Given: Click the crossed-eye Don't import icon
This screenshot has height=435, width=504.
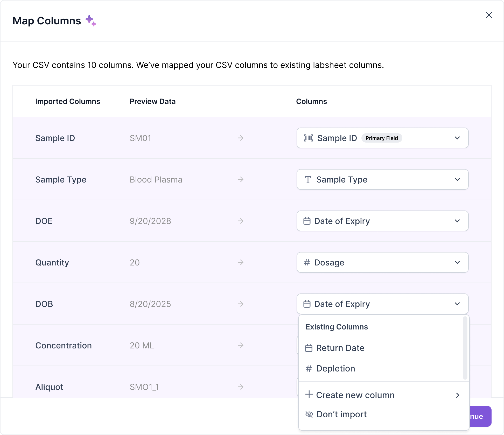Looking at the screenshot, I should click(x=309, y=414).
